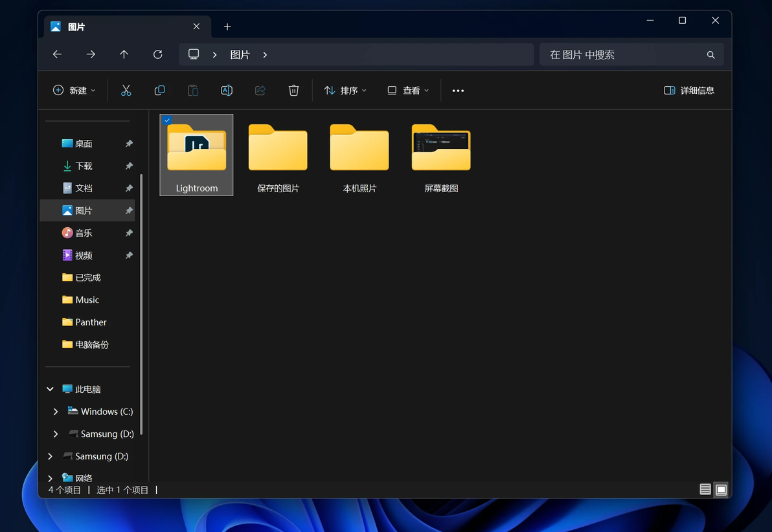772x532 pixels.
Task: Unpin 图片 using its pin icon
Action: point(129,210)
